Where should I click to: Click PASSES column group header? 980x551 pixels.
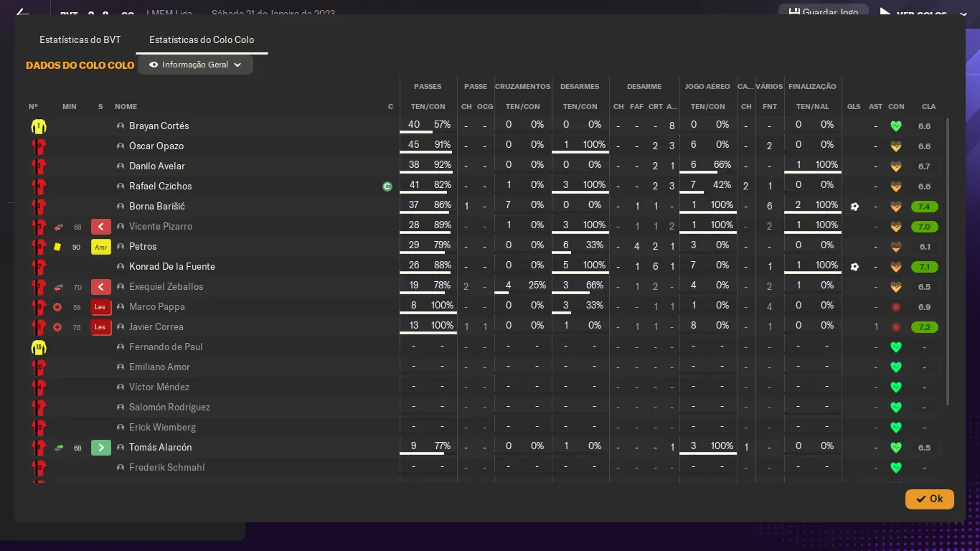[428, 87]
